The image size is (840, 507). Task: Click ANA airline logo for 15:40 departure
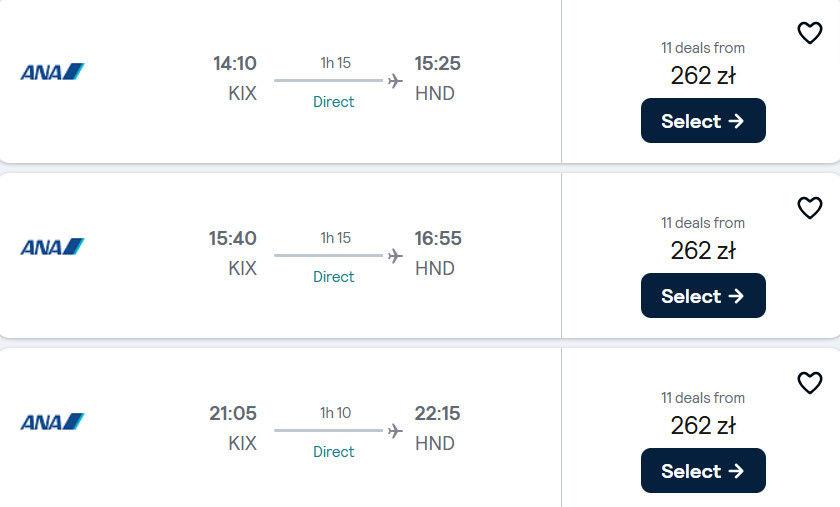pyautogui.click(x=52, y=247)
